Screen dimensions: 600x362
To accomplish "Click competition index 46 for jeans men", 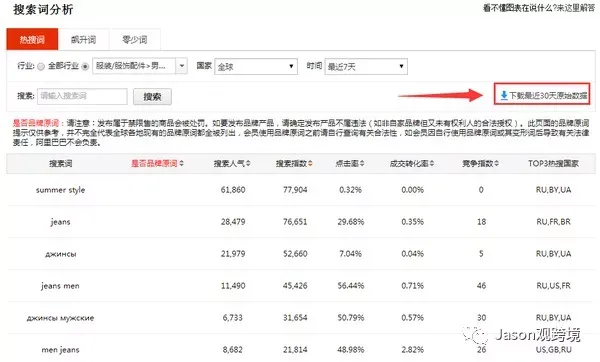I will [x=481, y=286].
